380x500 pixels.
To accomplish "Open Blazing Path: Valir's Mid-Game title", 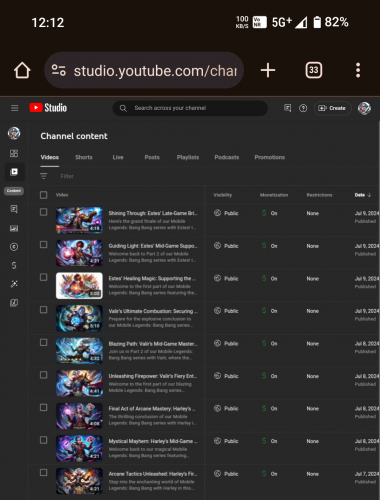I will tap(153, 344).
